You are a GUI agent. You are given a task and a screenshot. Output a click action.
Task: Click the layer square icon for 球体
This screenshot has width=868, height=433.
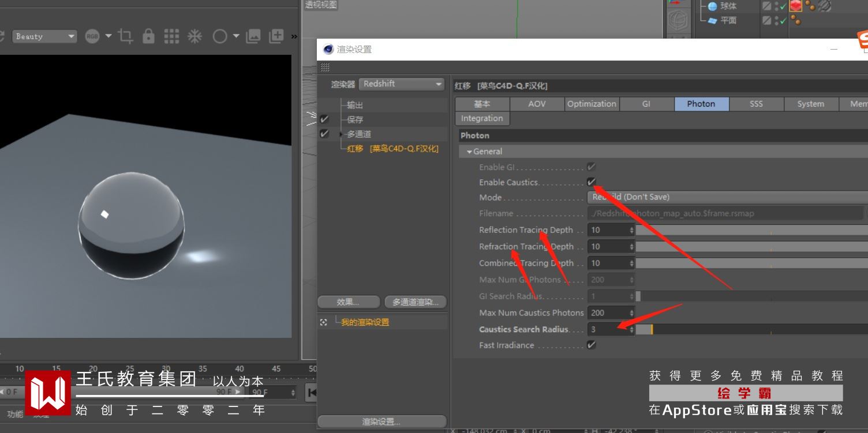coord(766,6)
